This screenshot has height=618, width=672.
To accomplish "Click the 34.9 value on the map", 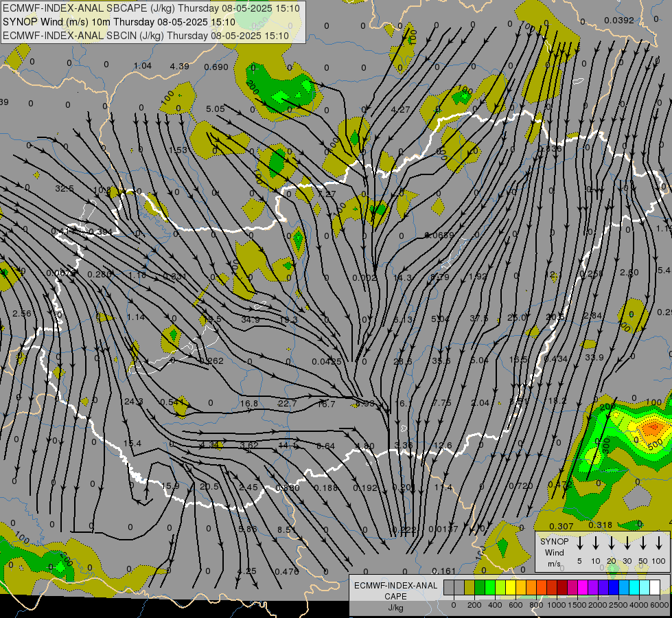I will pyautogui.click(x=251, y=319).
